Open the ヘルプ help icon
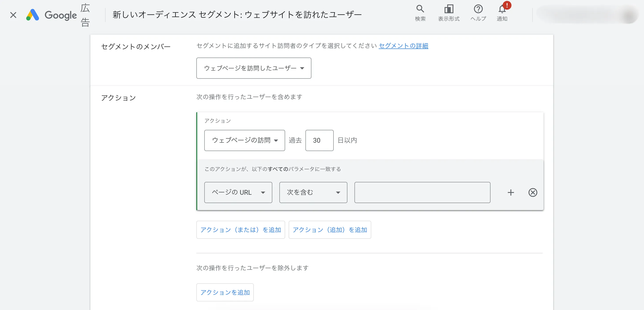 pyautogui.click(x=478, y=9)
